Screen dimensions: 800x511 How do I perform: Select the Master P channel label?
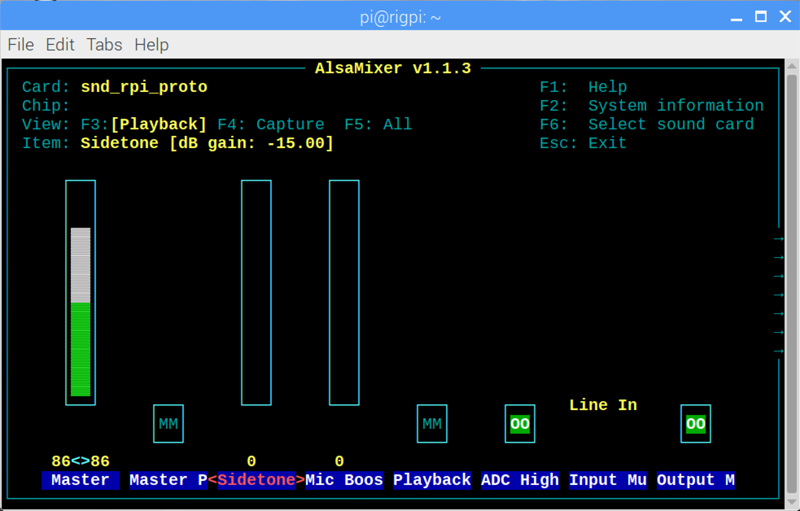168,480
